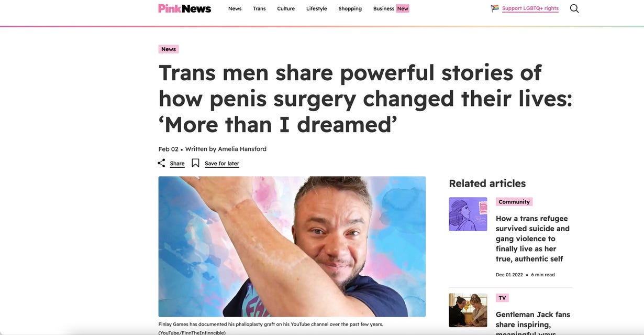Open the search magnifier icon
Image resolution: width=644 pixels, height=335 pixels.
(574, 8)
